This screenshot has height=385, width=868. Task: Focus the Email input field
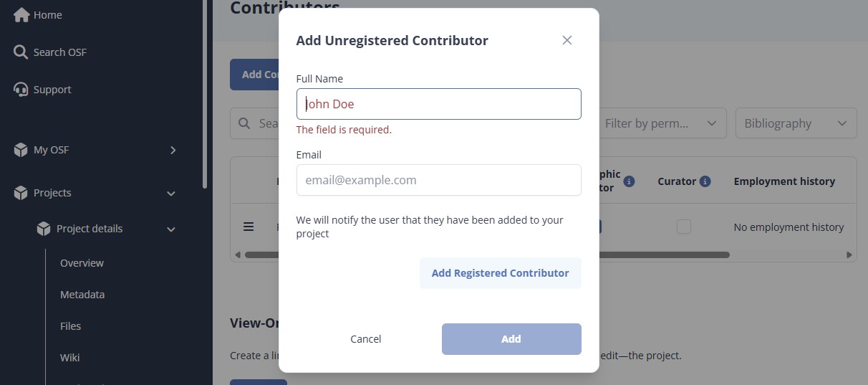point(438,180)
